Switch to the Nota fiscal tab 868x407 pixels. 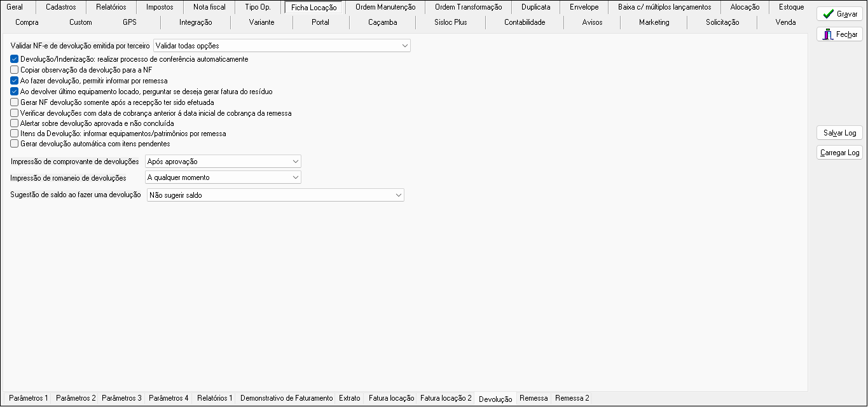click(x=209, y=7)
